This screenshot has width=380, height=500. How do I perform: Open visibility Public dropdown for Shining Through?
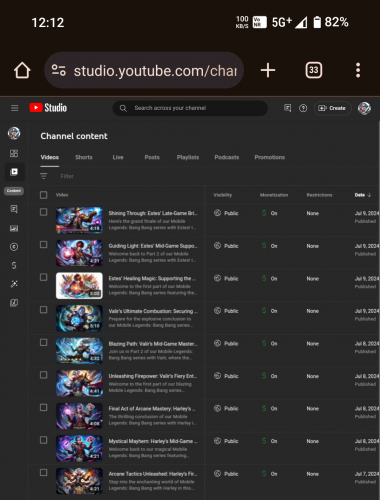[x=226, y=213]
